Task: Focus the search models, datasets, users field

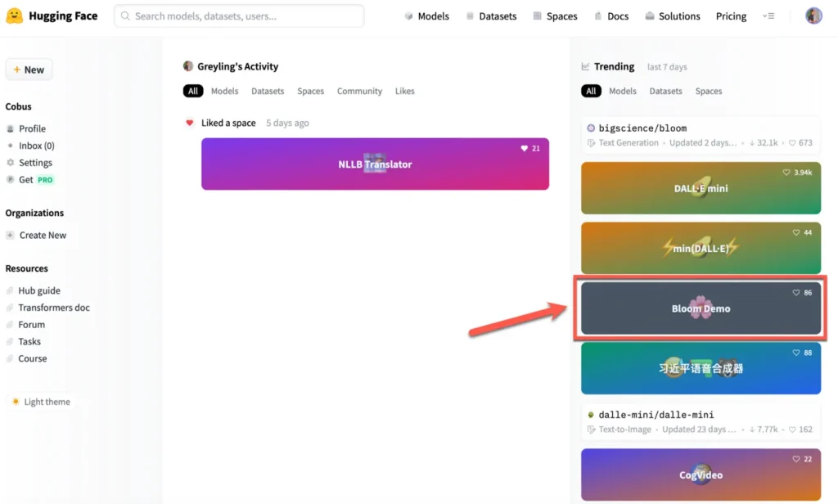Action: coord(239,16)
